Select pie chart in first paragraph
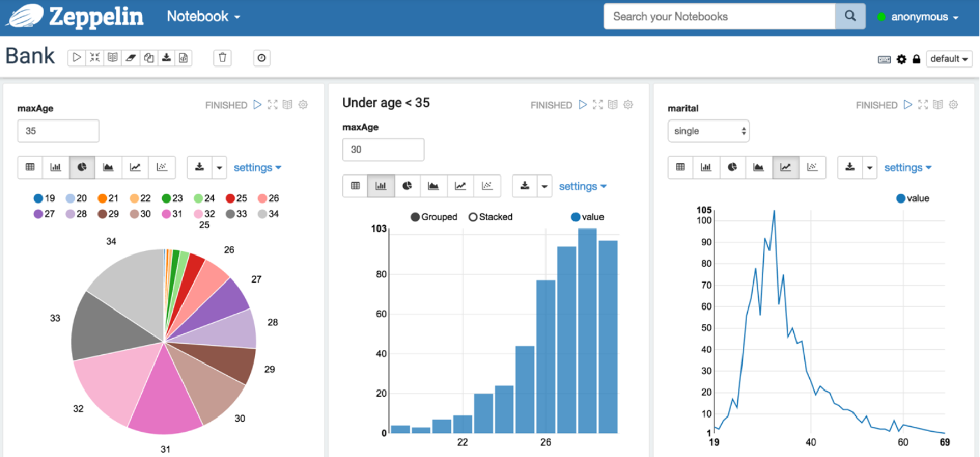This screenshot has height=457, width=980. point(82,167)
